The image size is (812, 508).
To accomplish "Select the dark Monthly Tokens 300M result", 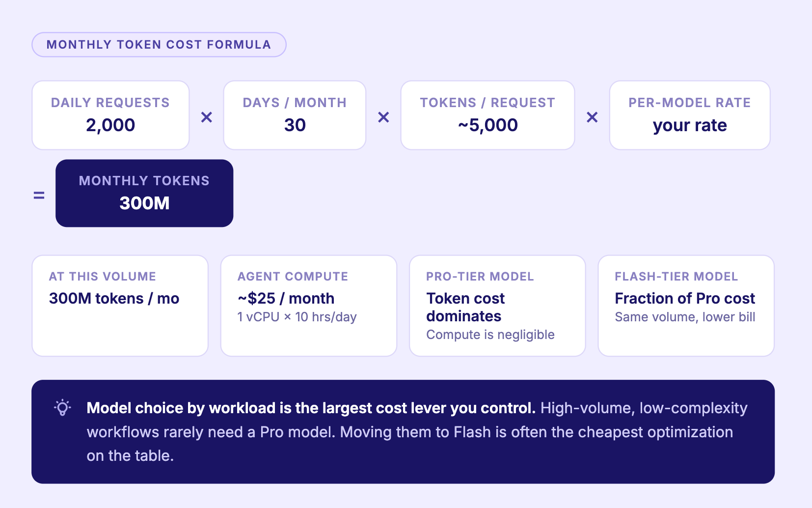I will tap(144, 193).
